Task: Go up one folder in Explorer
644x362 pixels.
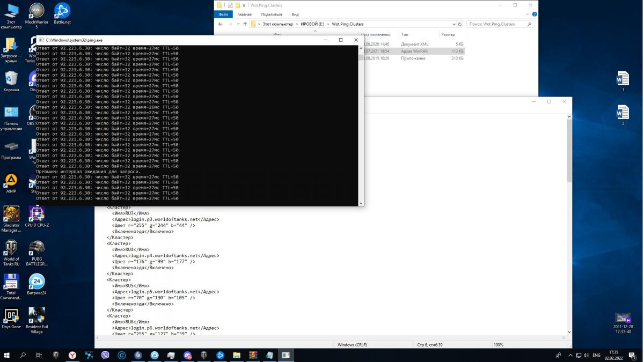Action: point(245,24)
